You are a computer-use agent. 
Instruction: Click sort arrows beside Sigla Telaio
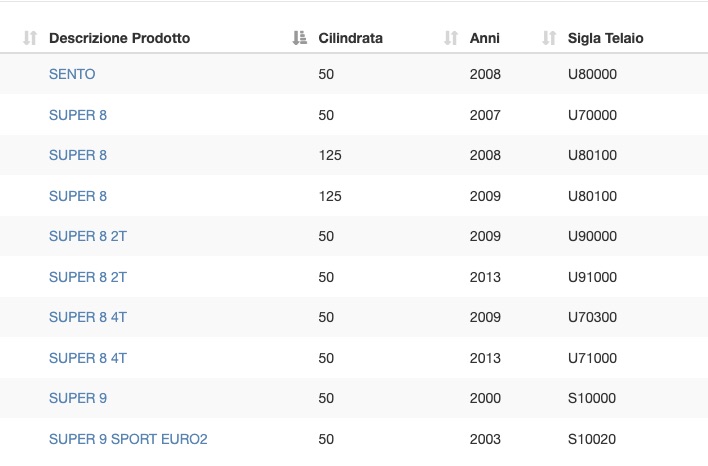pos(549,38)
